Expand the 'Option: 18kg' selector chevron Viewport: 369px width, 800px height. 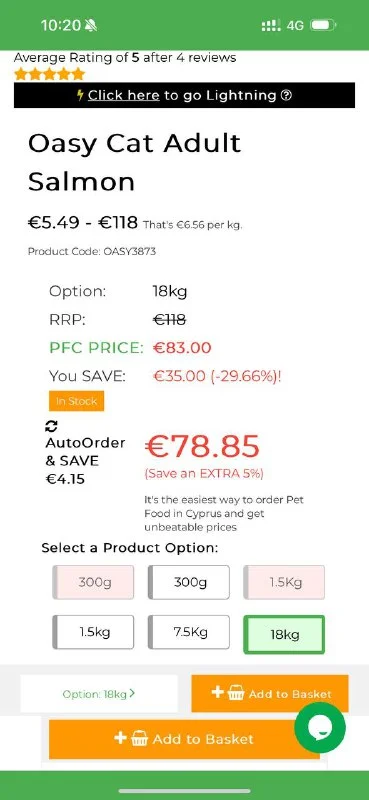coord(133,693)
